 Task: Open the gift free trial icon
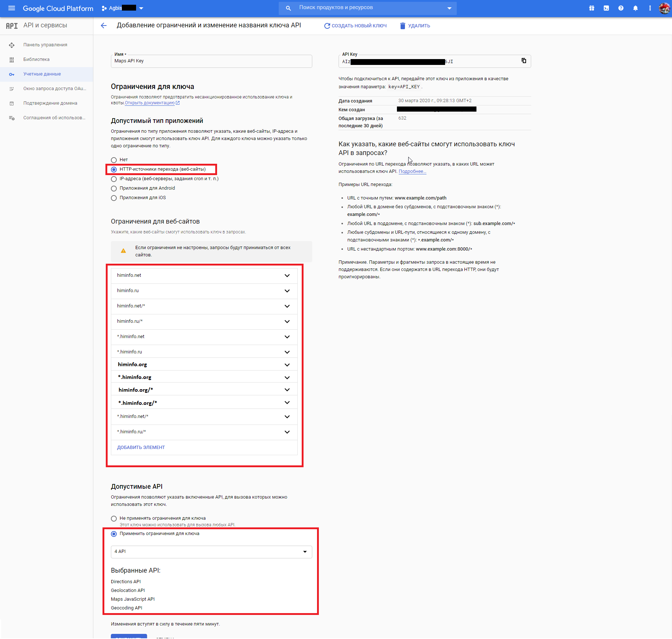click(x=592, y=8)
